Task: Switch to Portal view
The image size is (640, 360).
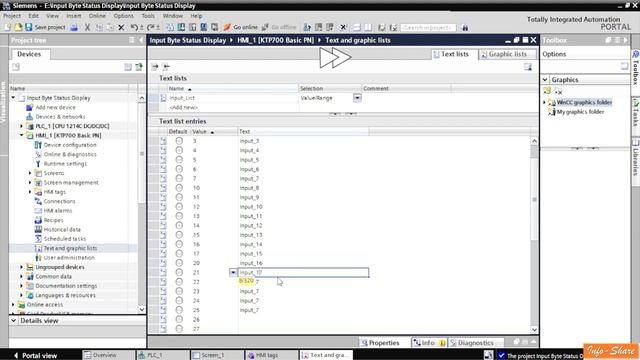Action: pos(36,356)
